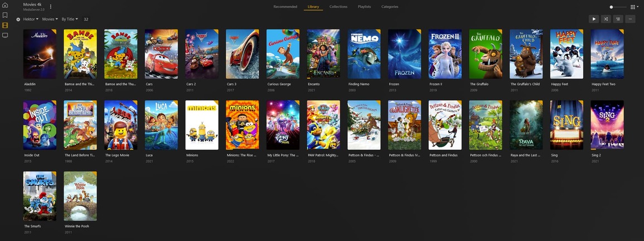The image size is (644, 241).
Task: Open the Minions: The Rise of Gru poster
Action: (x=243, y=125)
